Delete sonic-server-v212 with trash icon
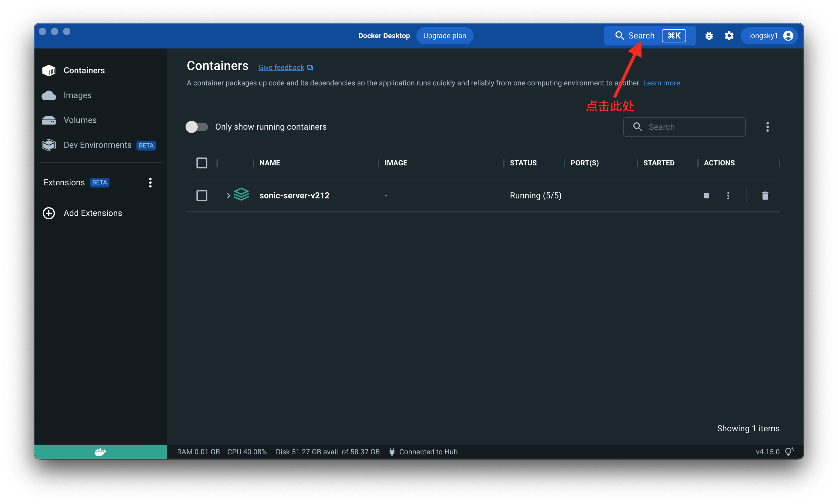This screenshot has width=838, height=504. point(765,195)
